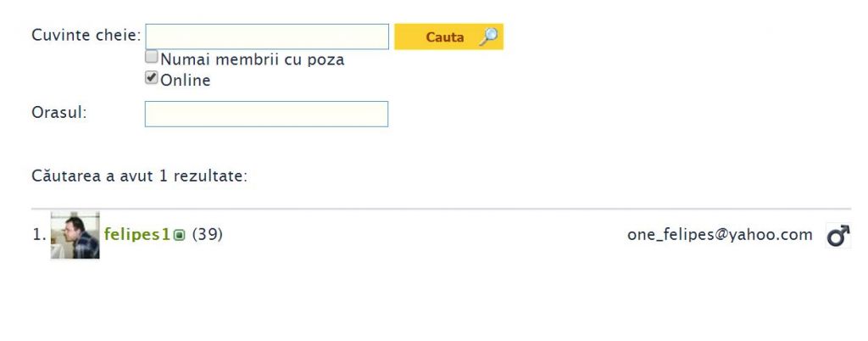Click the 'Numai membrii cu poza' label text
The height and width of the screenshot is (341, 868).
[x=253, y=59]
